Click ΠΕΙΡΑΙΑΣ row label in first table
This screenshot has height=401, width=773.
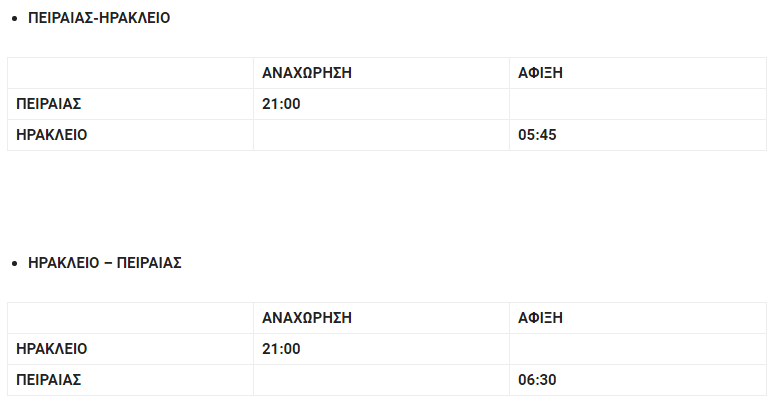tap(48, 104)
